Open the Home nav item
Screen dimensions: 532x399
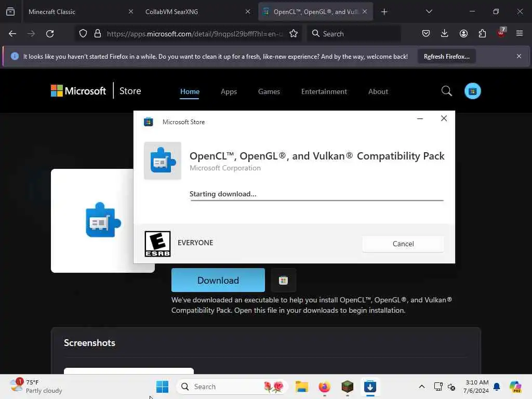click(x=190, y=91)
